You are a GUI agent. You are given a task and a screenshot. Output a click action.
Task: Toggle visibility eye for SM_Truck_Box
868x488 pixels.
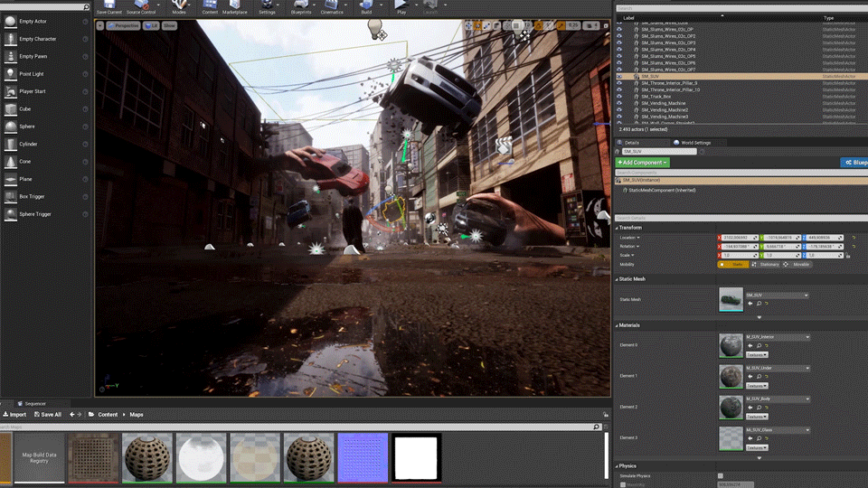pos(619,97)
